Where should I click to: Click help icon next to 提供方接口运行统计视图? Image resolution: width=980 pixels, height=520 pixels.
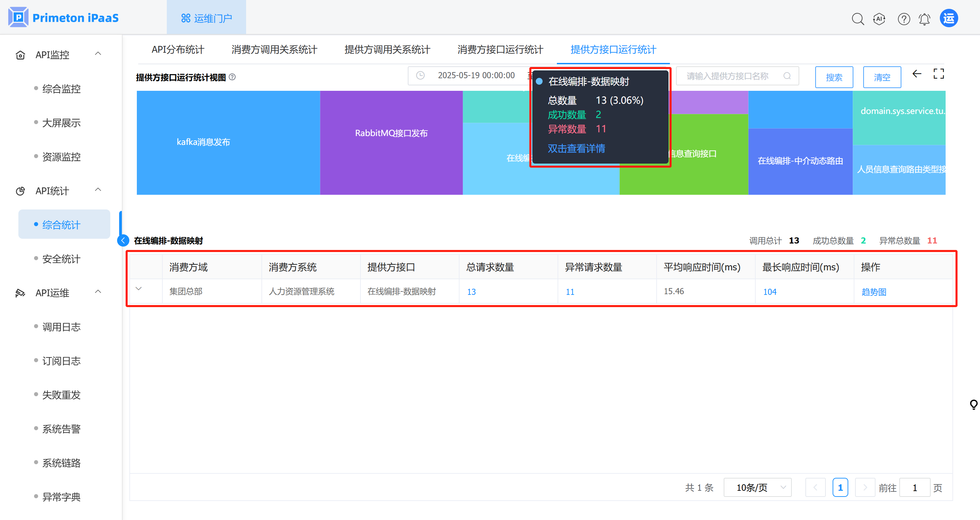click(x=232, y=77)
